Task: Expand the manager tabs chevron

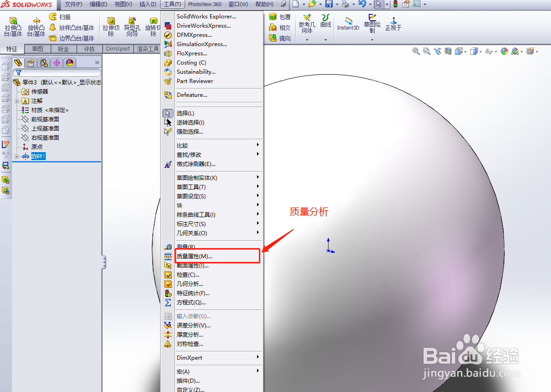Action: pos(97,63)
